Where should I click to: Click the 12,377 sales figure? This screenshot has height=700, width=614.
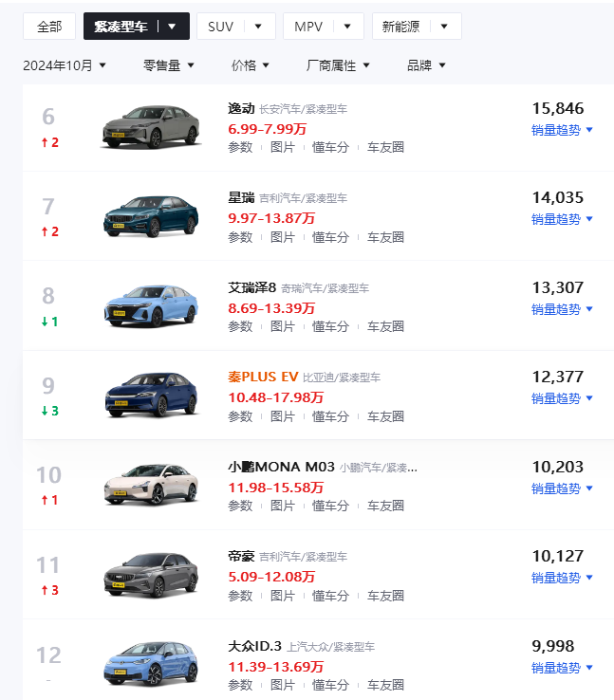[558, 377]
